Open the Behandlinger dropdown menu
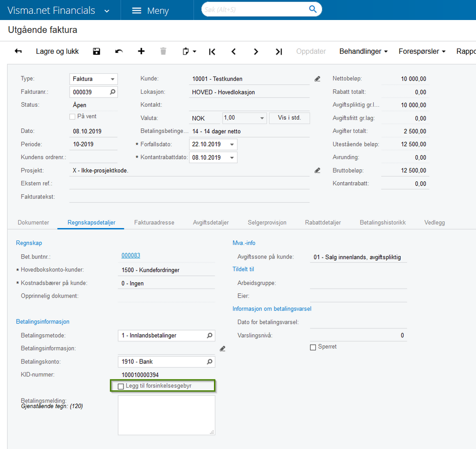 [x=363, y=51]
